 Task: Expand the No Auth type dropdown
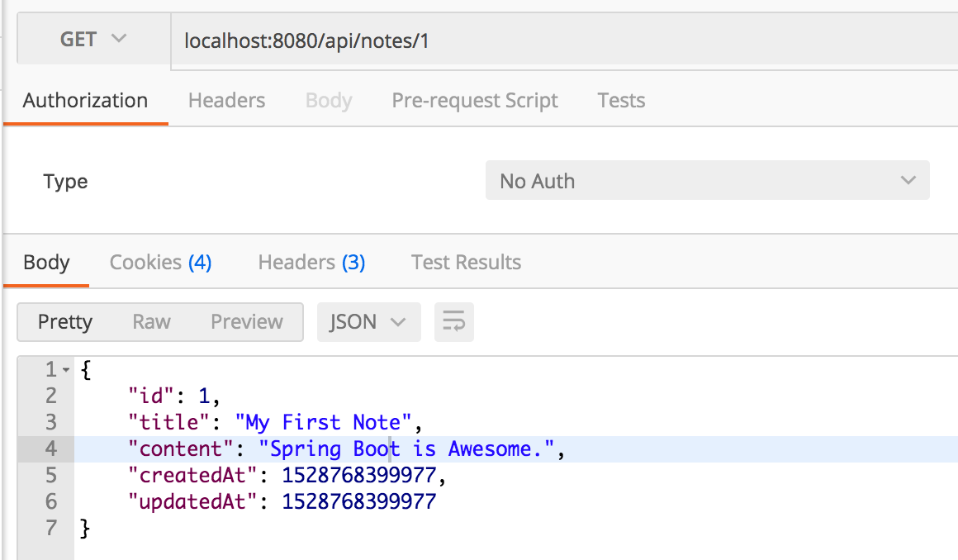pos(707,181)
